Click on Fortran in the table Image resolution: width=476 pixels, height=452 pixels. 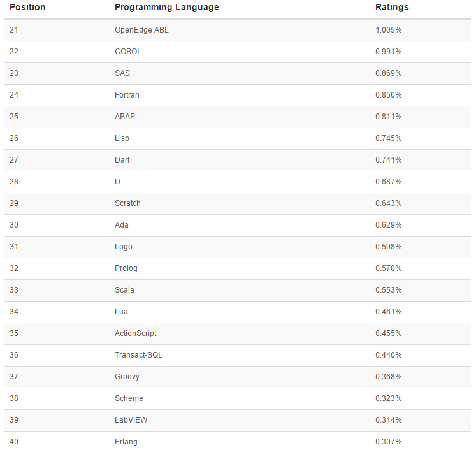click(127, 95)
